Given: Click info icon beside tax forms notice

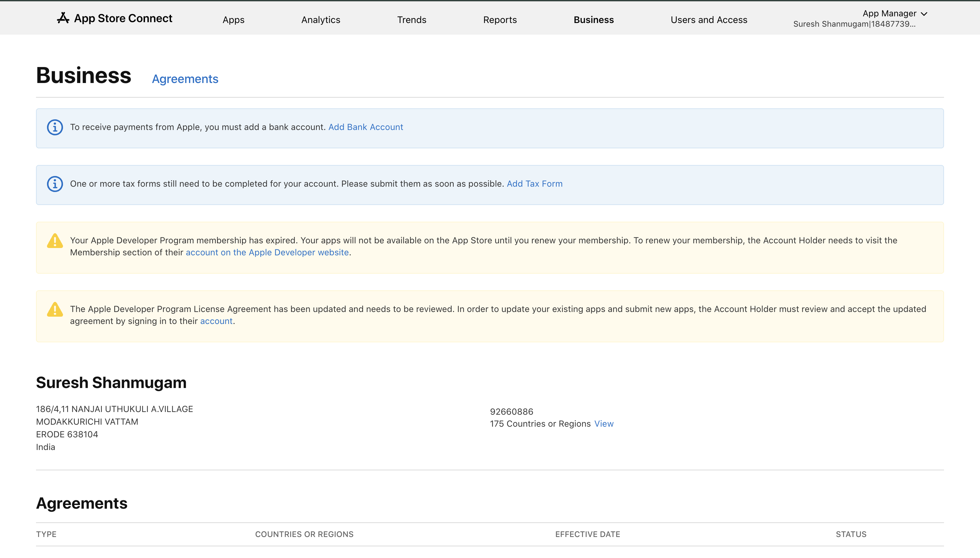Looking at the screenshot, I should tap(55, 184).
